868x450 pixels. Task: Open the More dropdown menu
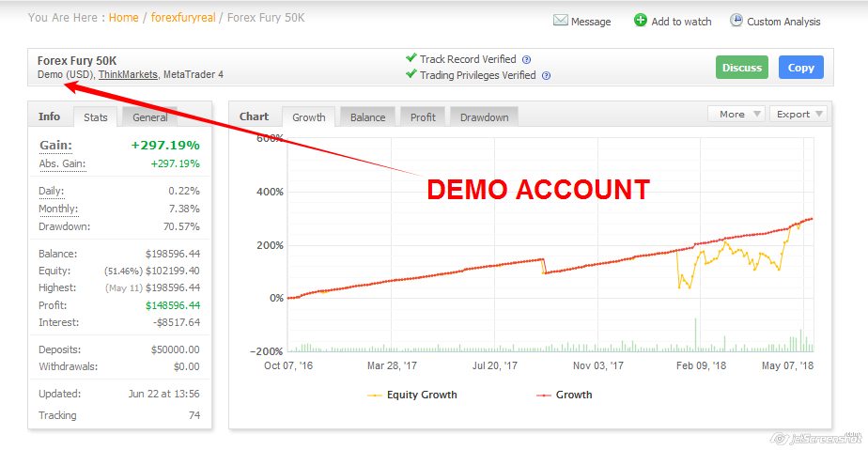736,114
